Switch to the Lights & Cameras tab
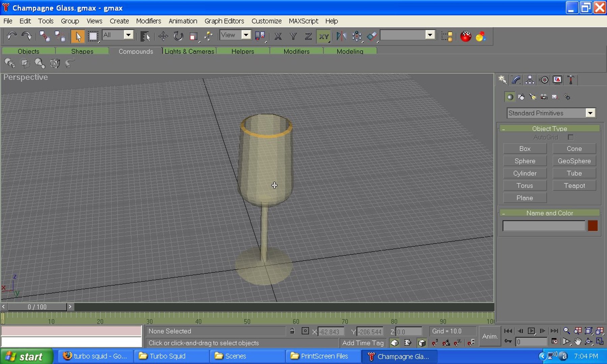607x364 pixels. (190, 51)
